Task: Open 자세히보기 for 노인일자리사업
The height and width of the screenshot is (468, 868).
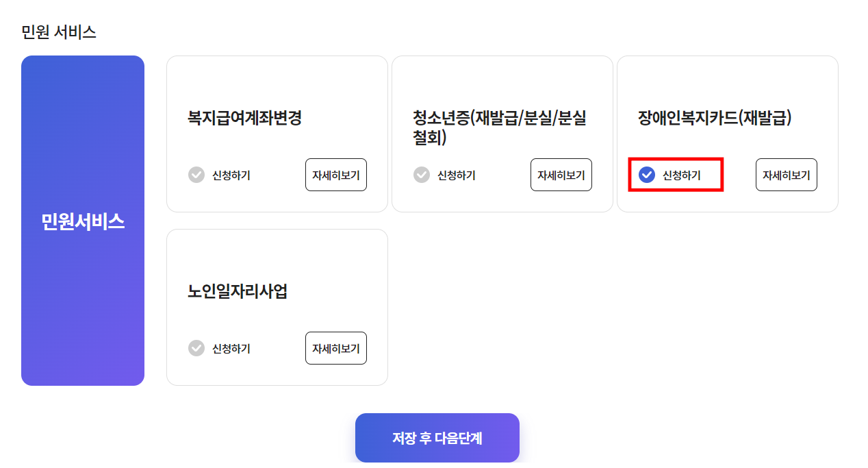Action: click(335, 348)
